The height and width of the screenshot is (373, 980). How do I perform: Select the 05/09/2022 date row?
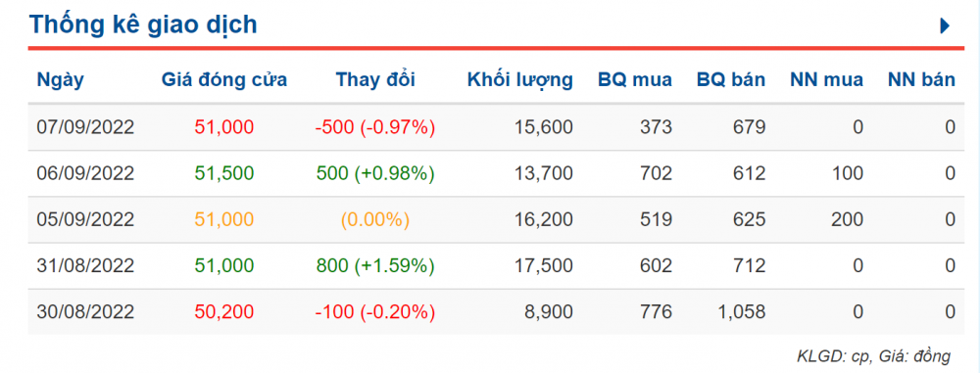pyautogui.click(x=496, y=219)
